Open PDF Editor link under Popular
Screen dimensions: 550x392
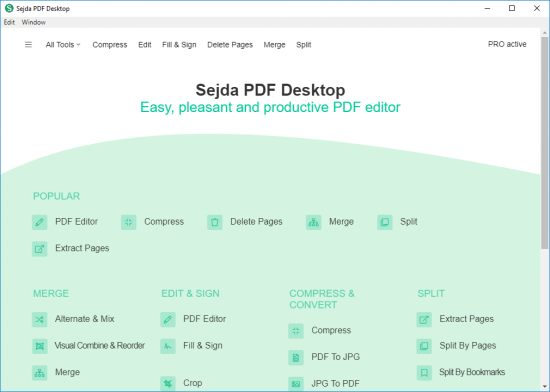pos(76,222)
